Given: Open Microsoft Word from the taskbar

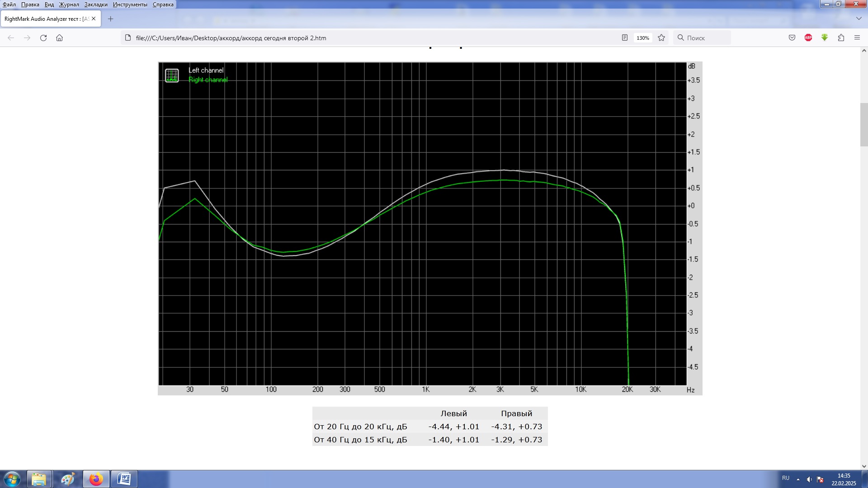Looking at the screenshot, I should (124, 479).
